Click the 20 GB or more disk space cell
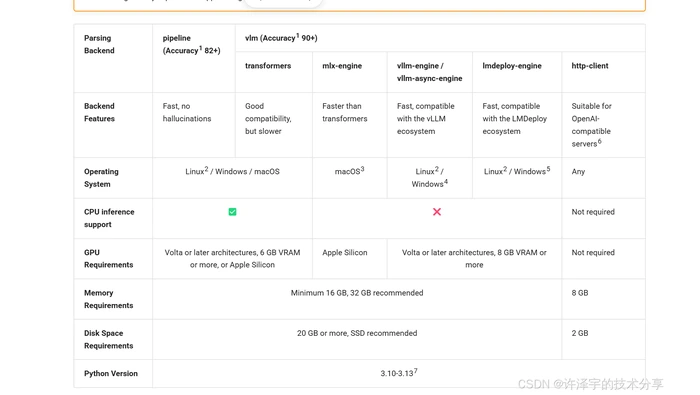Image resolution: width=700 pixels, height=395 pixels. coord(357,333)
